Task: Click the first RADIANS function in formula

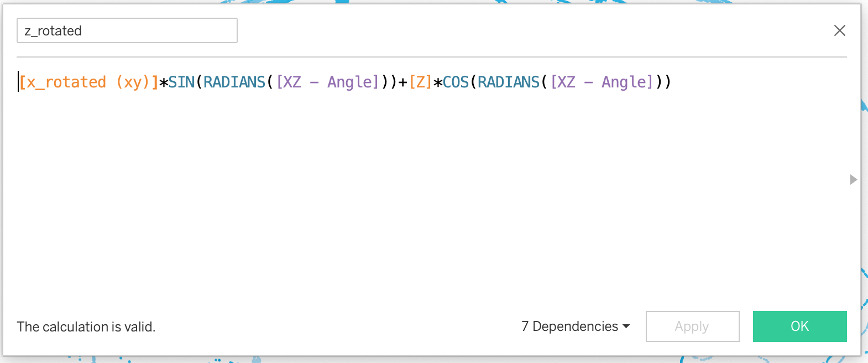Action: coord(234,82)
